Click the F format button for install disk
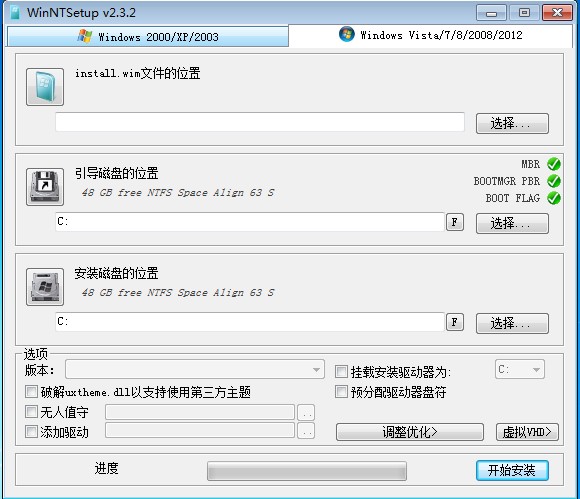The height and width of the screenshot is (499, 580). coord(455,322)
